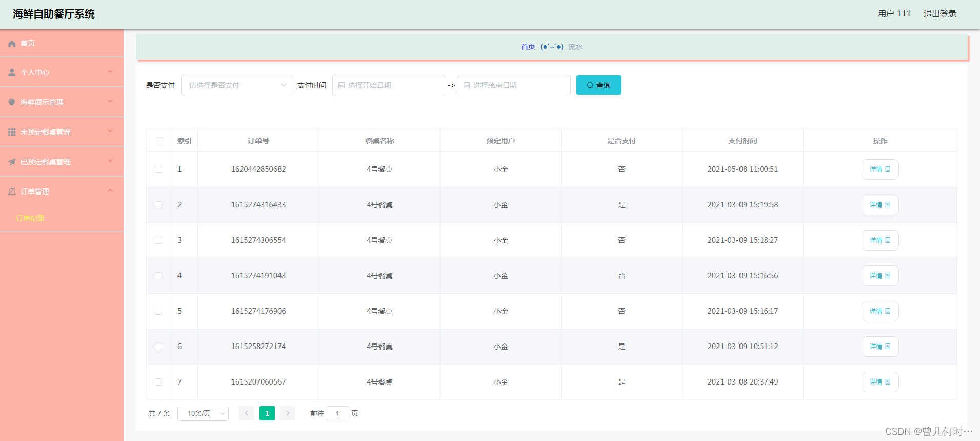Expand 已预定餐桌管理 chevron in sidebar

pyautogui.click(x=110, y=161)
